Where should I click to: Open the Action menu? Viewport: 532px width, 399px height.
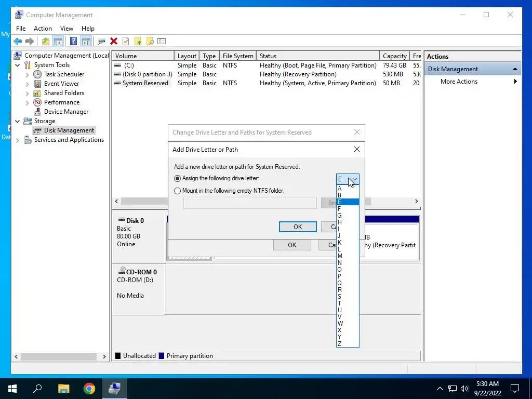click(43, 29)
